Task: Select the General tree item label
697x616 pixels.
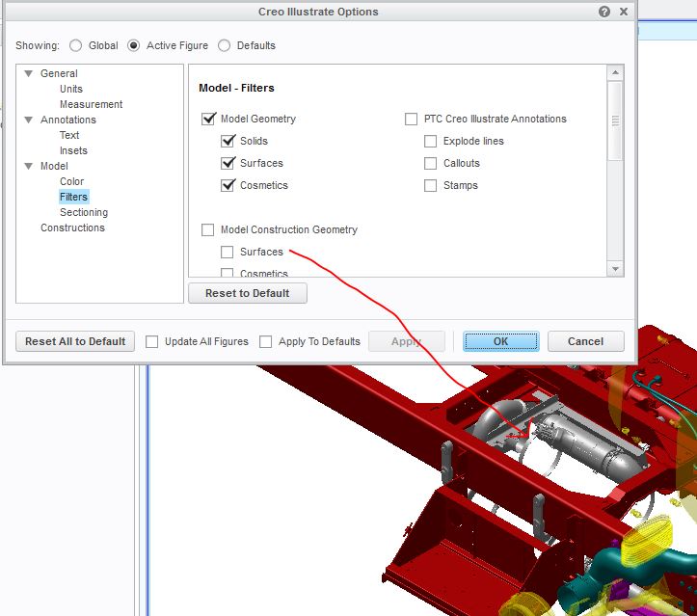Action: [59, 73]
